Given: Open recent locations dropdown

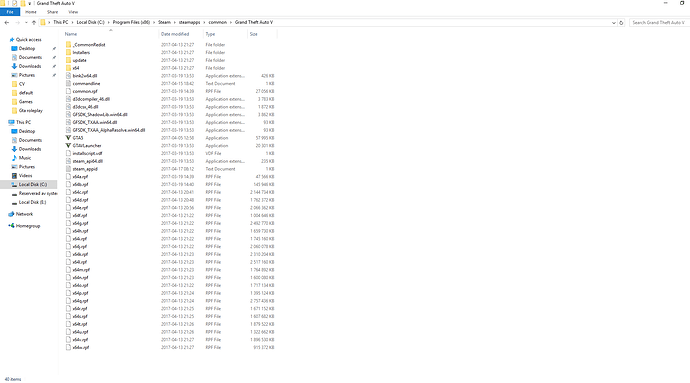Looking at the screenshot, I should pyautogui.click(x=26, y=22).
